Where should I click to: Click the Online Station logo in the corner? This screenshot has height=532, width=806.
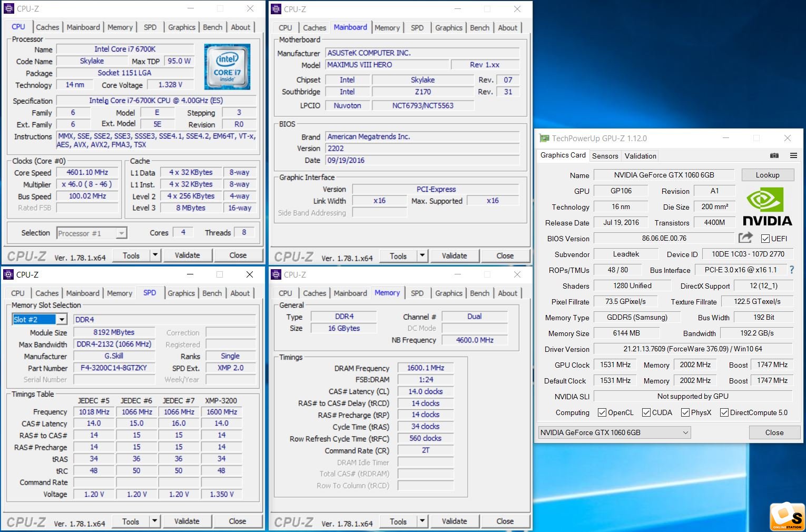click(x=787, y=517)
